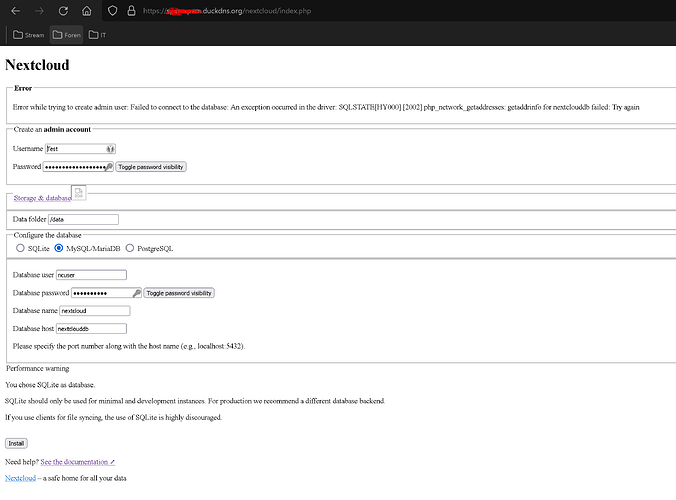View site security via the padlock icon

coord(131,11)
